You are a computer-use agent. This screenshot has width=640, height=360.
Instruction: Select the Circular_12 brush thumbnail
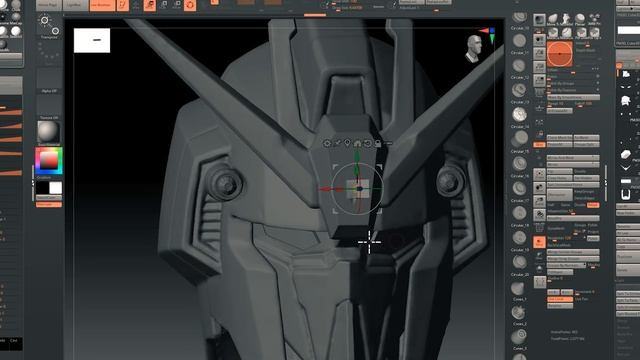[520, 65]
